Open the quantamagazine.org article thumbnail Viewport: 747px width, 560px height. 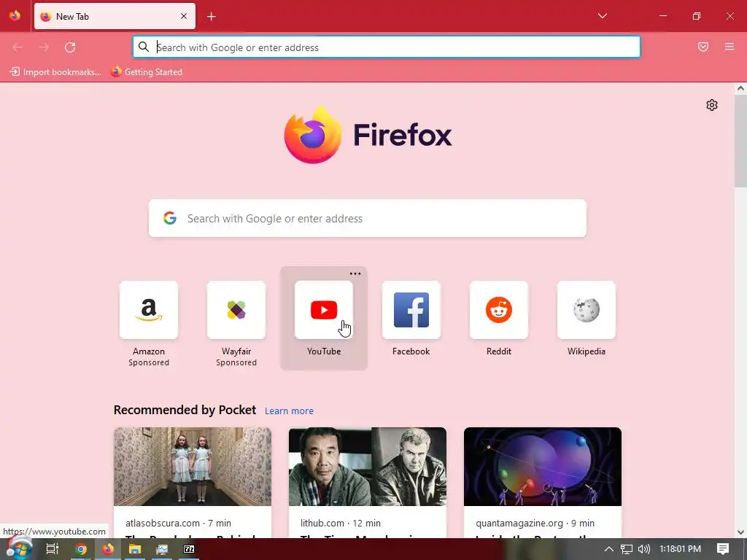point(543,467)
